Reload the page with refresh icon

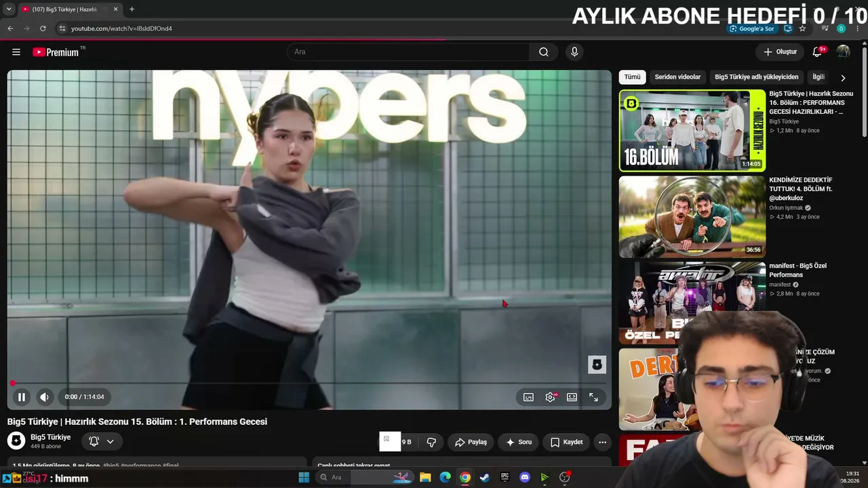(43, 28)
